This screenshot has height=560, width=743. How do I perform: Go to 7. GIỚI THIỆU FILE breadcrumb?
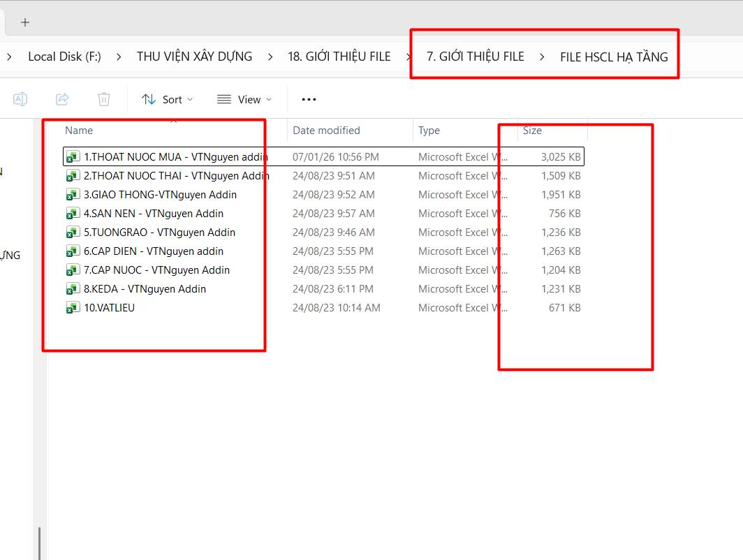[x=476, y=57]
